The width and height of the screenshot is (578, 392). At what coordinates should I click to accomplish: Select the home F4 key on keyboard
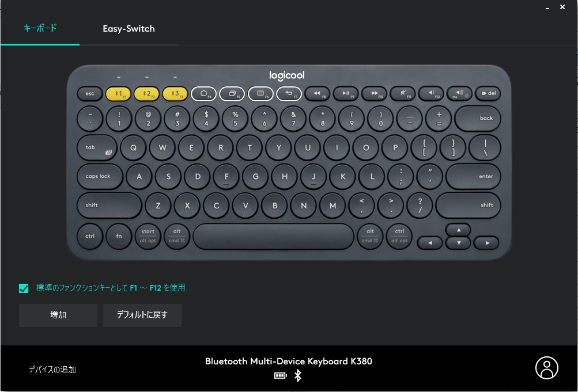point(203,94)
